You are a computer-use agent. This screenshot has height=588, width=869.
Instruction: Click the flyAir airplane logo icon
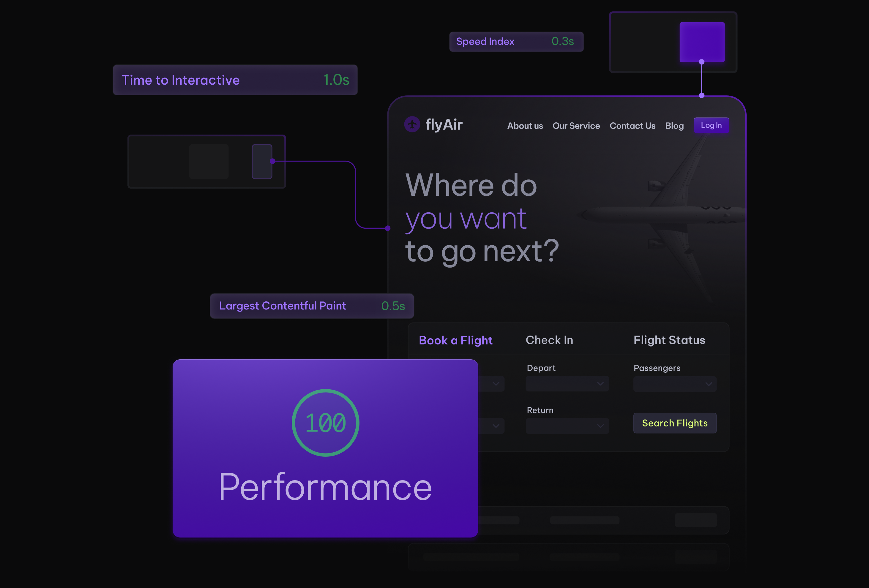pos(412,124)
